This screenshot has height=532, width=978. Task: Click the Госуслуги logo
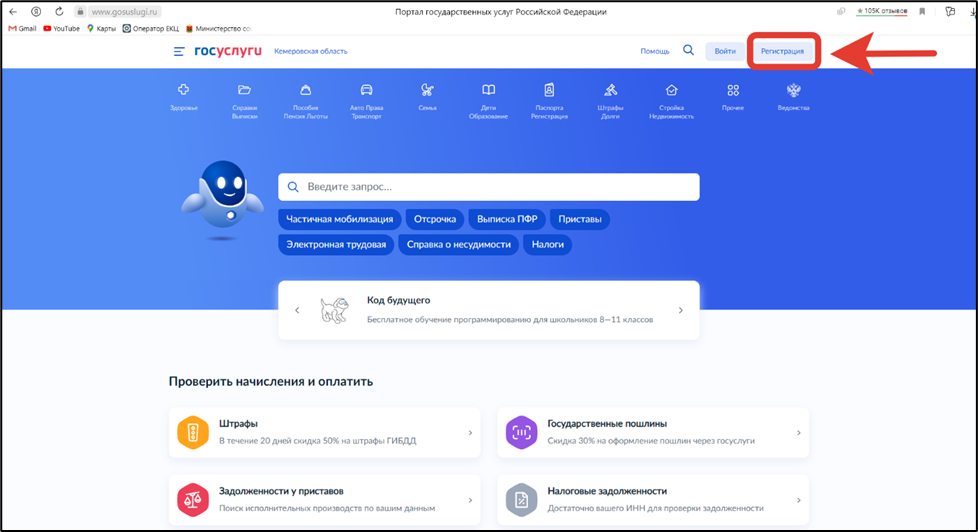pos(228,51)
